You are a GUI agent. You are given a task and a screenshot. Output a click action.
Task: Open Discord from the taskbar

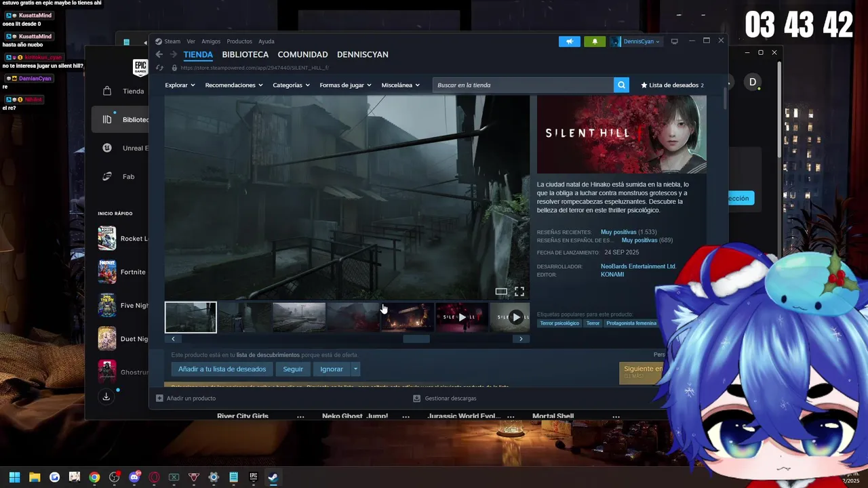(x=134, y=477)
